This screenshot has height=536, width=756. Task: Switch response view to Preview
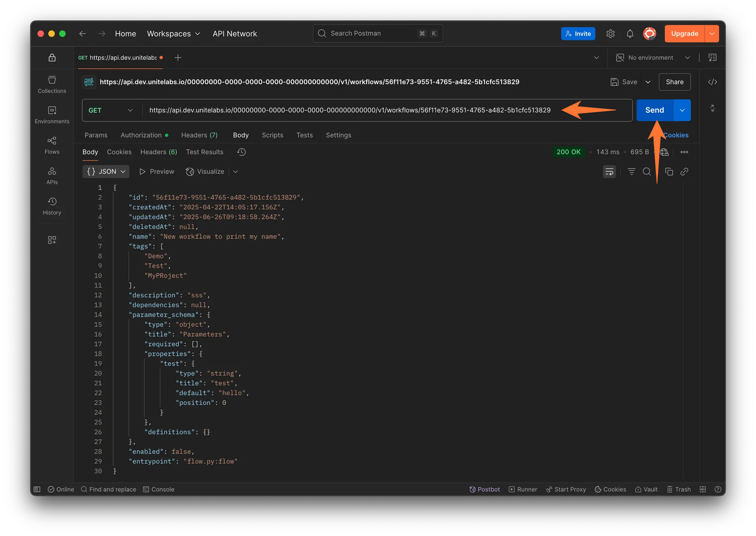click(157, 171)
